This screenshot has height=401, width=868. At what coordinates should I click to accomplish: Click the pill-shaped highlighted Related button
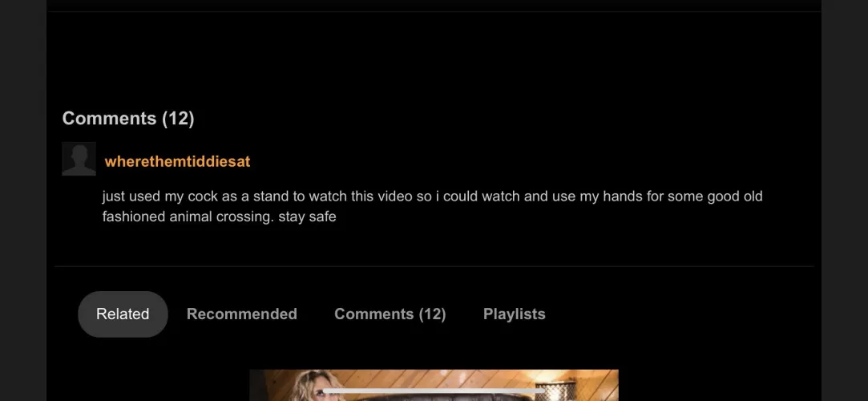[x=123, y=314]
